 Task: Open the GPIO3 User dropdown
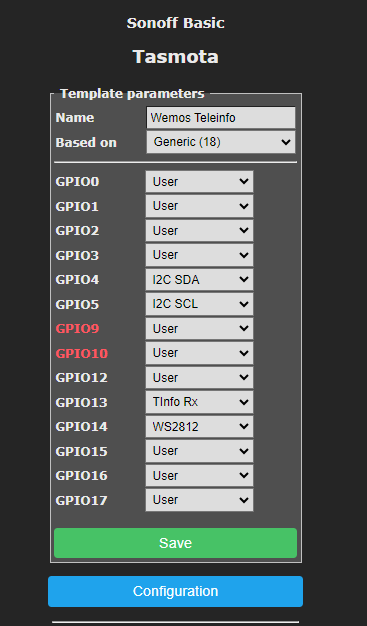[x=199, y=255]
